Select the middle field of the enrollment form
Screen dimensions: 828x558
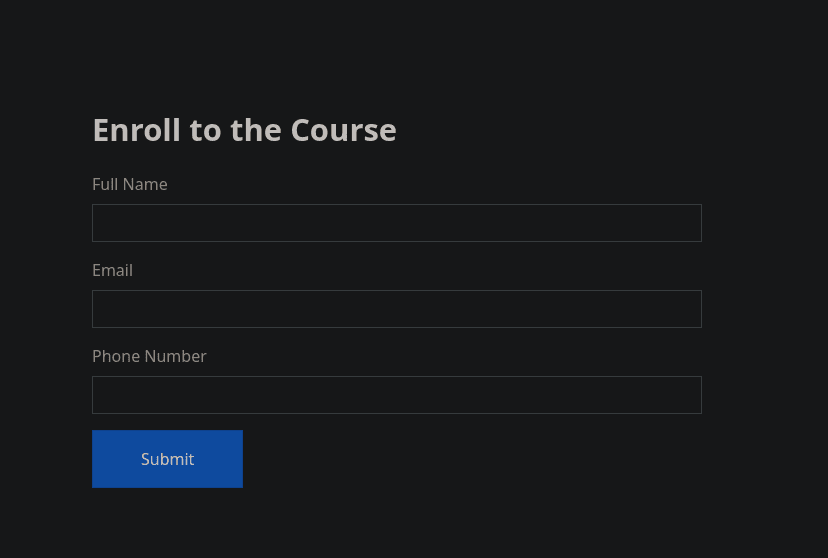396,309
